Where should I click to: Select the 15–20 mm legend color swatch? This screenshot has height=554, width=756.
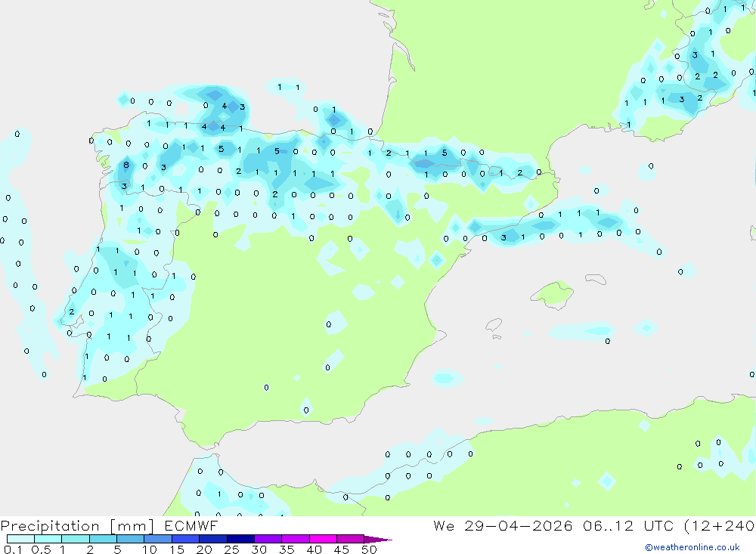pos(185,539)
